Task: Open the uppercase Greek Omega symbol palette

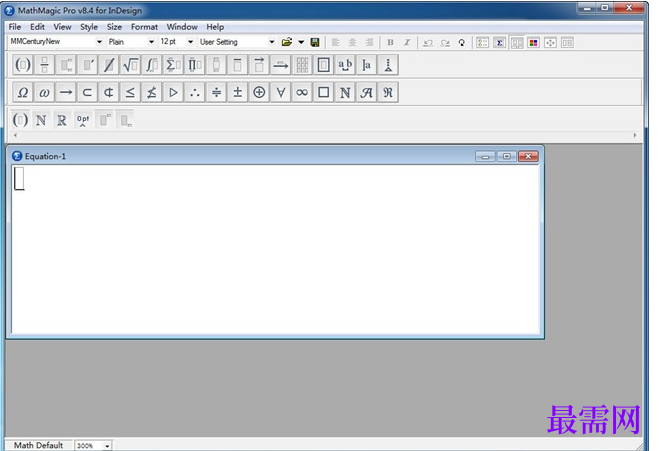Action: [23, 92]
